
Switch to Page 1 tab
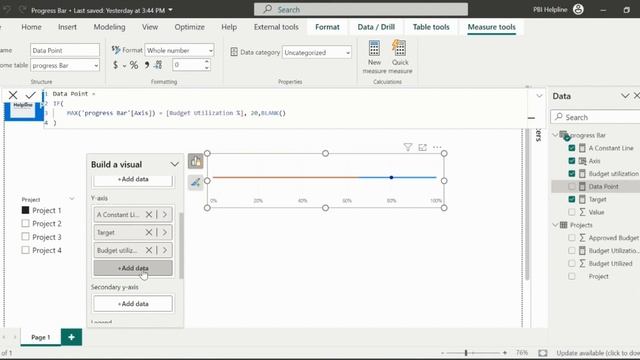pyautogui.click(x=40, y=337)
